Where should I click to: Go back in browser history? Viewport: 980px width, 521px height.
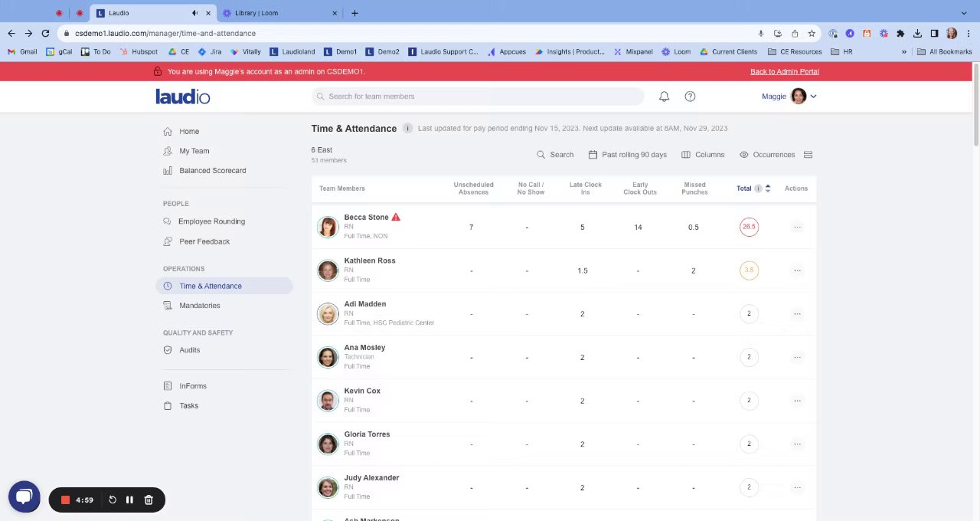(11, 34)
